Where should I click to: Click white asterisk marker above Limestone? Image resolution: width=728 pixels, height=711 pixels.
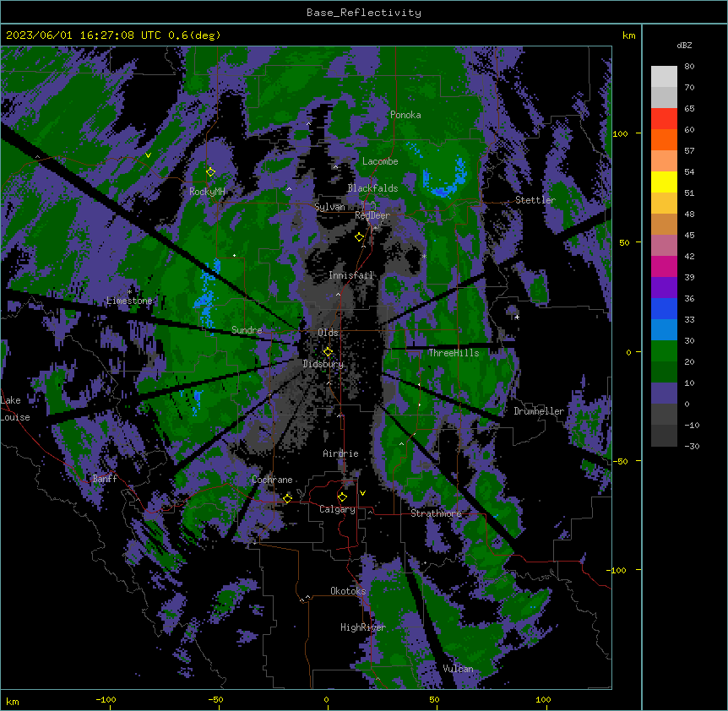tap(129, 292)
